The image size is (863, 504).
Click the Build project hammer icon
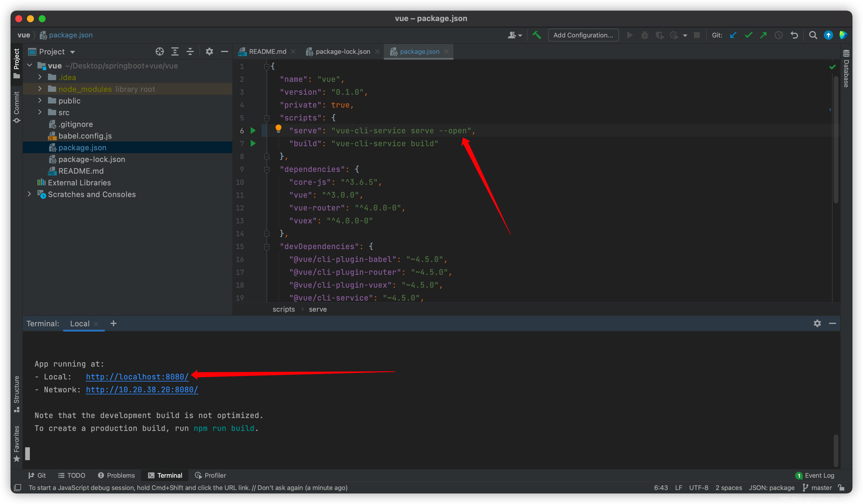click(537, 35)
